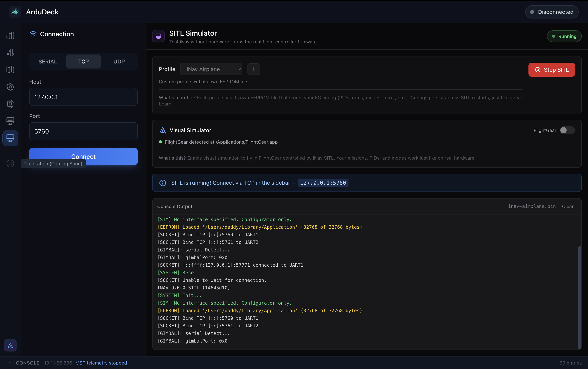Click the Connection wifi icon
Screen dimensions: 588x369
tap(33, 34)
